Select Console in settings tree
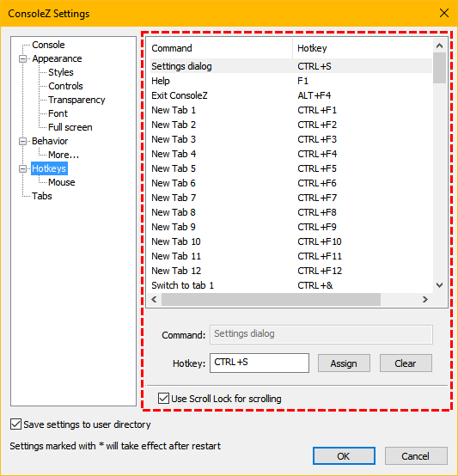Screen dimensions: 458x476 click(x=48, y=45)
